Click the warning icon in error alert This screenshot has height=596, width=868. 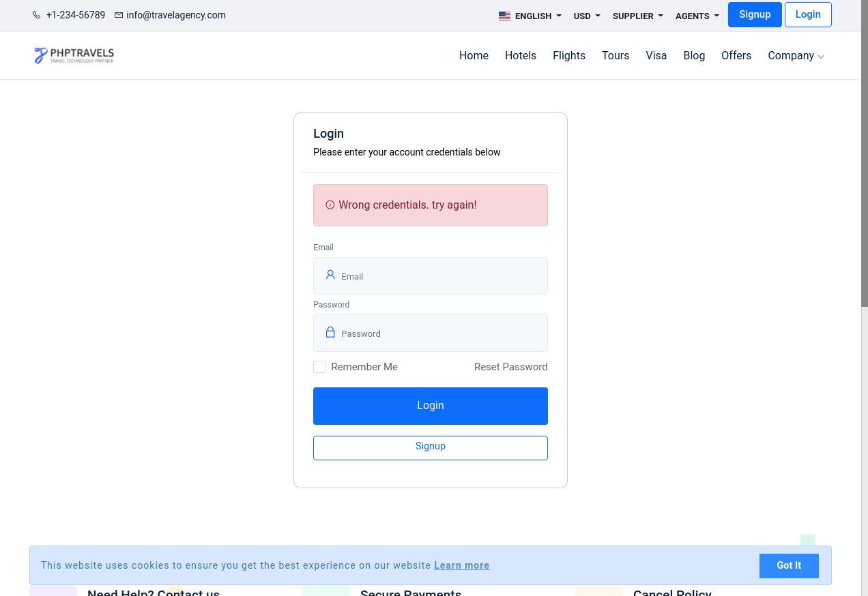pyautogui.click(x=330, y=205)
